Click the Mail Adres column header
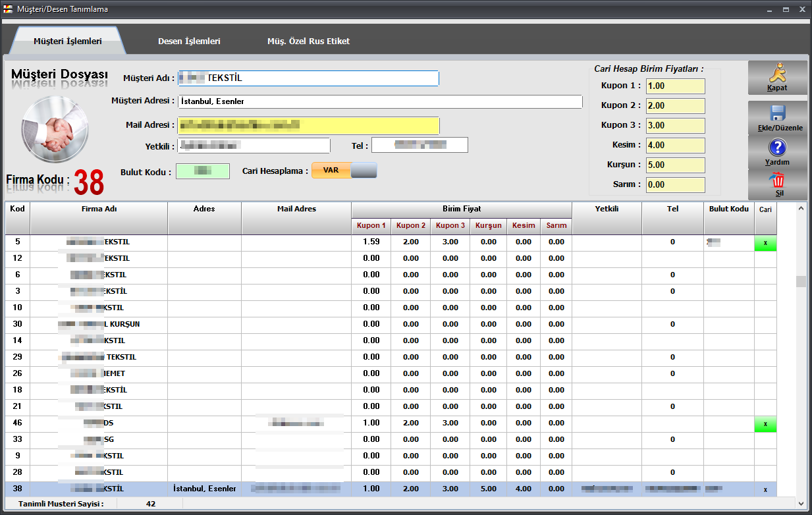Viewport: 812px width, 515px height. pos(296,218)
